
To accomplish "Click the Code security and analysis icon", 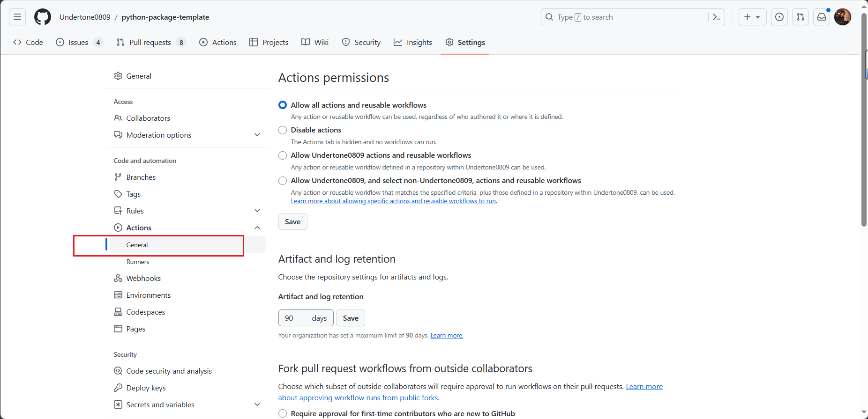I will tap(118, 371).
